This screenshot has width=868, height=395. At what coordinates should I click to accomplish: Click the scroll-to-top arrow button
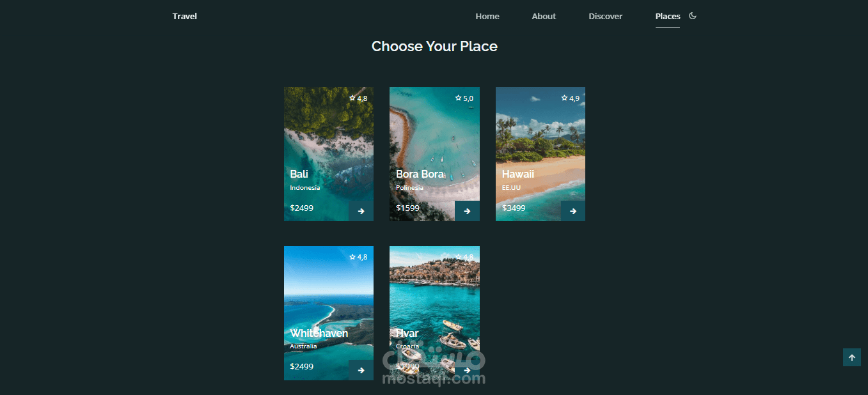coord(852,357)
